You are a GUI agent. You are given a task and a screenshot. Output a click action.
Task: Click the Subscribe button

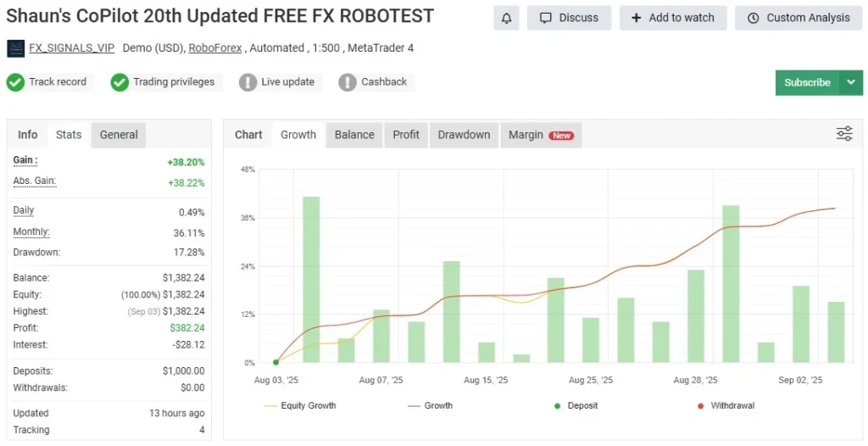808,82
